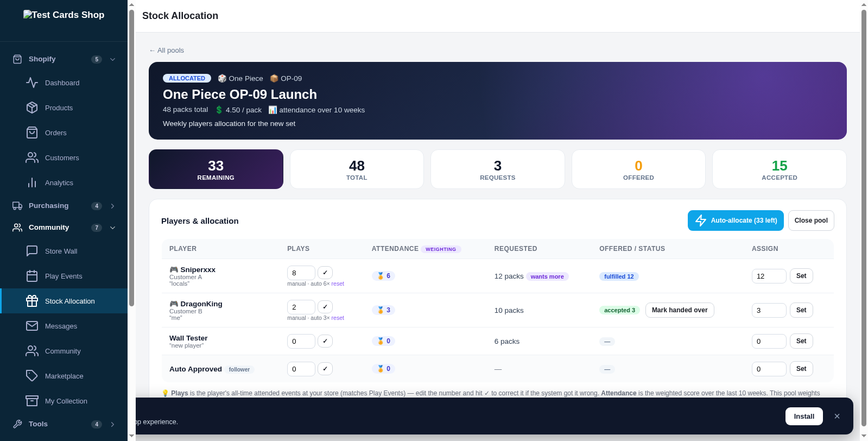
Task: Click Sniperxxx assign input showing 12
Action: (x=769, y=276)
